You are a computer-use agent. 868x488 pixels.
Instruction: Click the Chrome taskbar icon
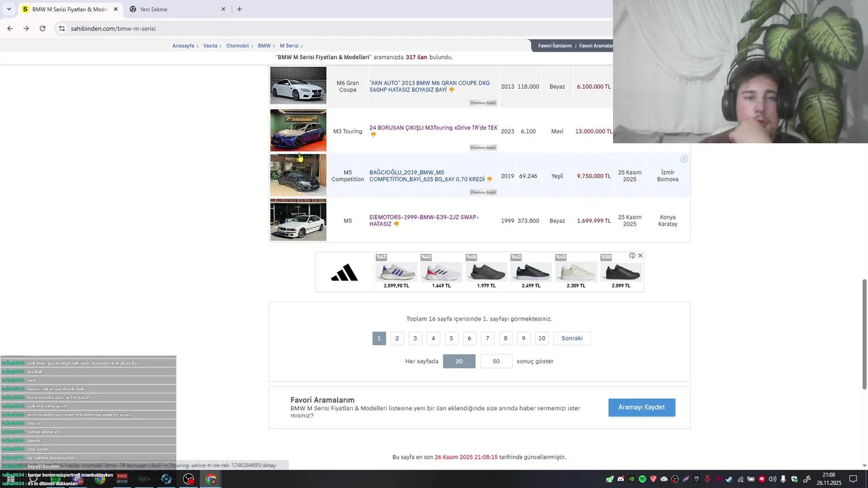(x=211, y=479)
